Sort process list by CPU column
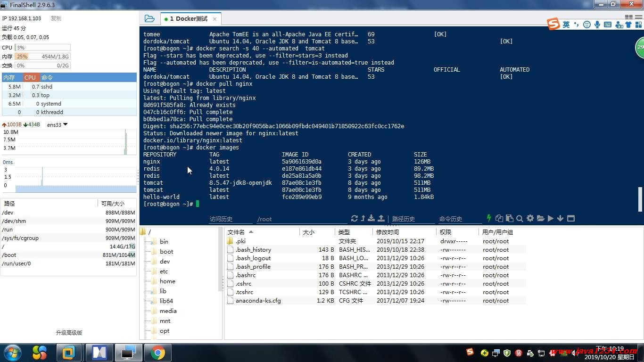Screen dimensions: 644x362 point(30,77)
